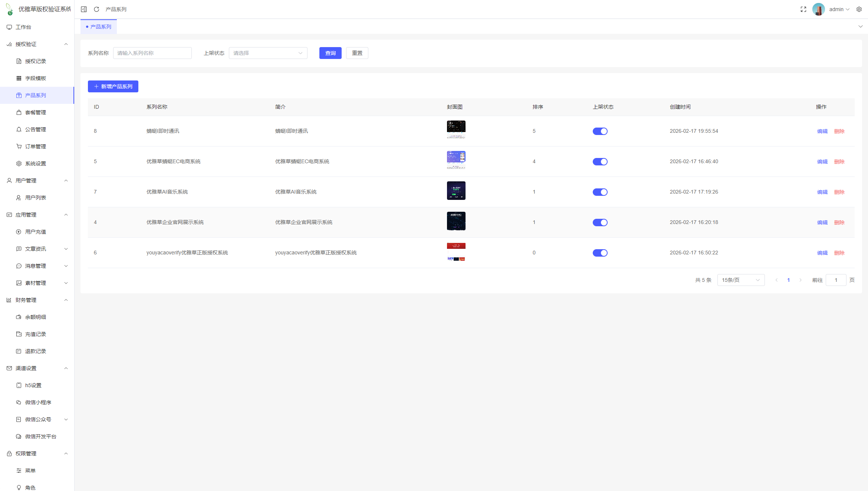The image size is (868, 491).
Task: Open 公告管理 in the sidebar
Action: pyautogui.click(x=36, y=129)
